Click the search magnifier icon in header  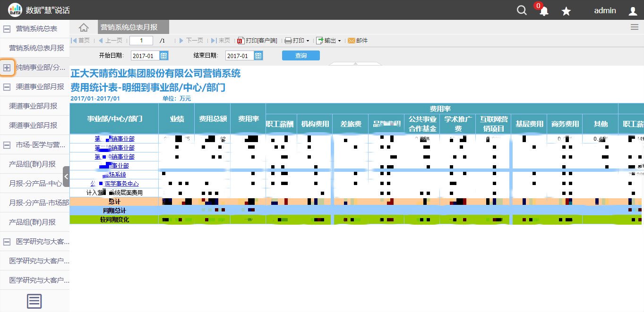pos(522,10)
